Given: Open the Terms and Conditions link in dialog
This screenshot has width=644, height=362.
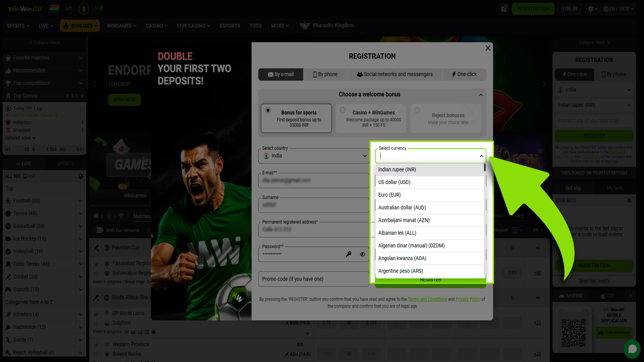Looking at the screenshot, I should pos(427,299).
